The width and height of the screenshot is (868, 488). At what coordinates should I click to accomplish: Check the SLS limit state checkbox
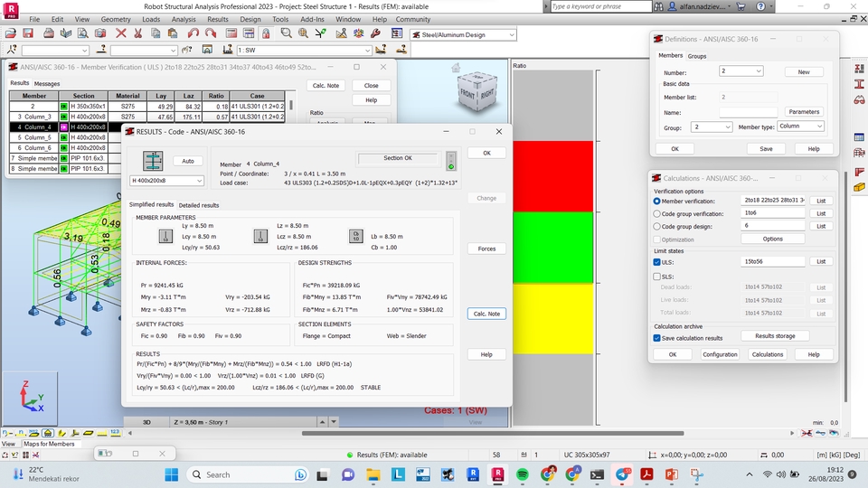pos(657,277)
